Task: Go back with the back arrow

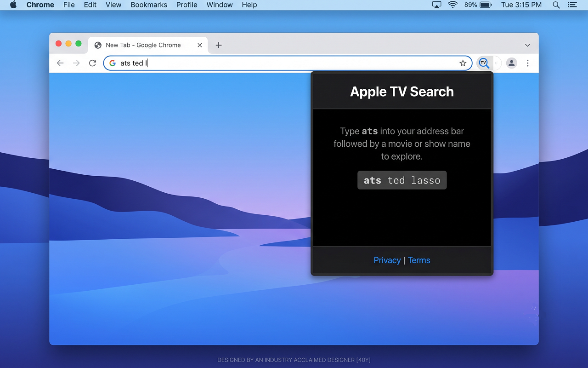Action: [60, 63]
